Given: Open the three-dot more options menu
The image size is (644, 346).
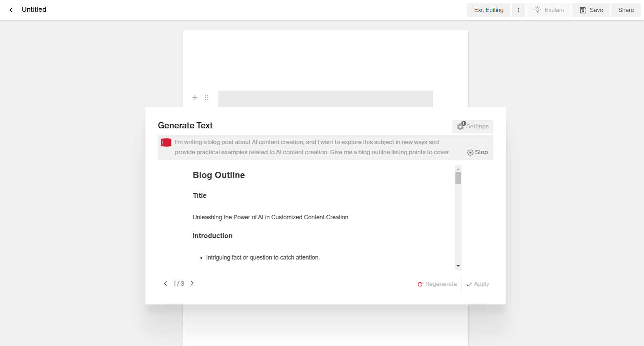Looking at the screenshot, I should coord(518,10).
